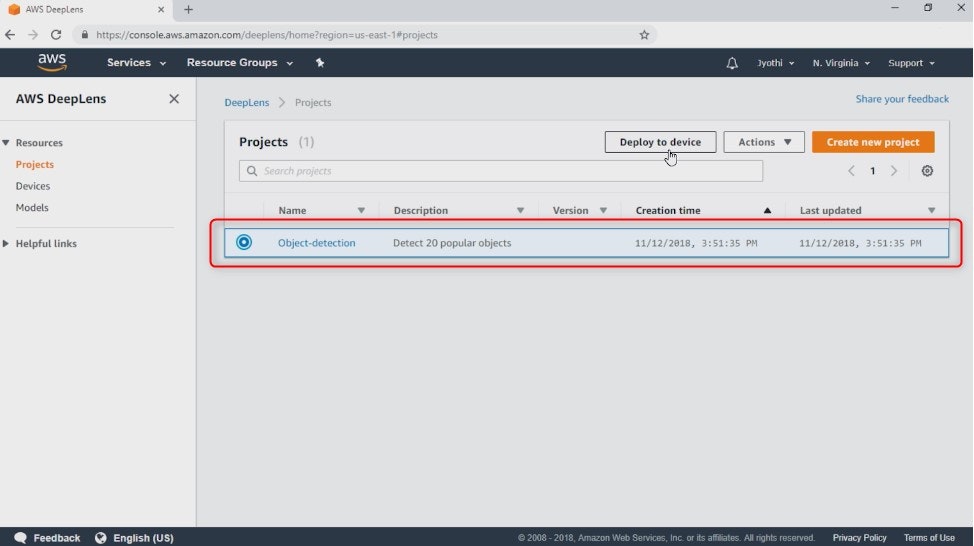974x546 pixels.
Task: Select Projects in the sidebar
Action: (x=35, y=164)
